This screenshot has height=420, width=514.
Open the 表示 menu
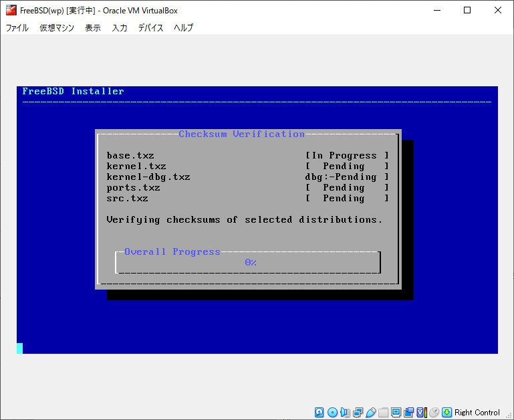[x=93, y=27]
